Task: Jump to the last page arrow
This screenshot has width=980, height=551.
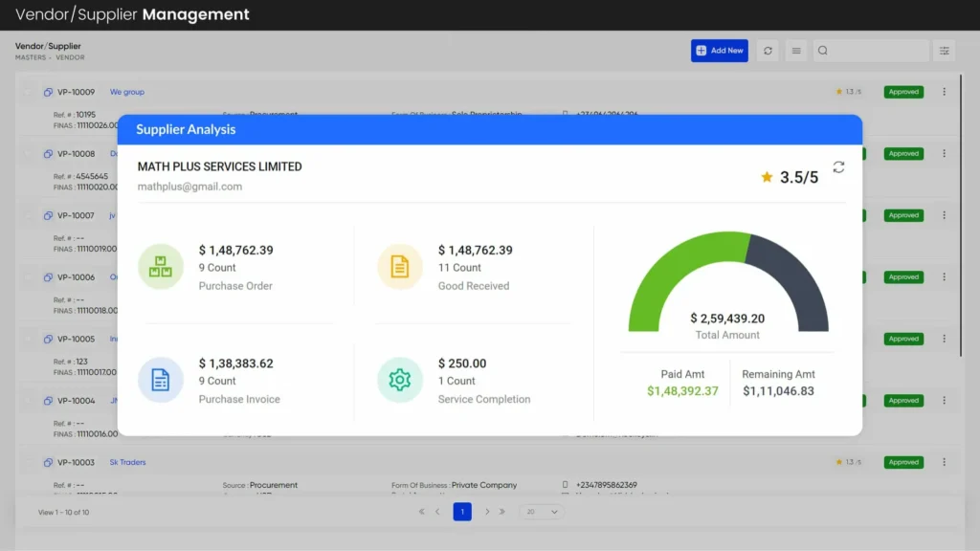Action: (502, 512)
